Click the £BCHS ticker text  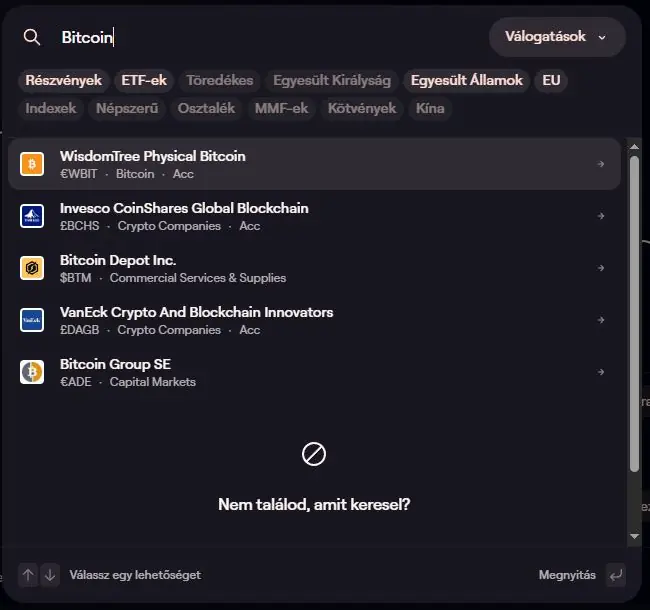pyautogui.click(x=80, y=226)
